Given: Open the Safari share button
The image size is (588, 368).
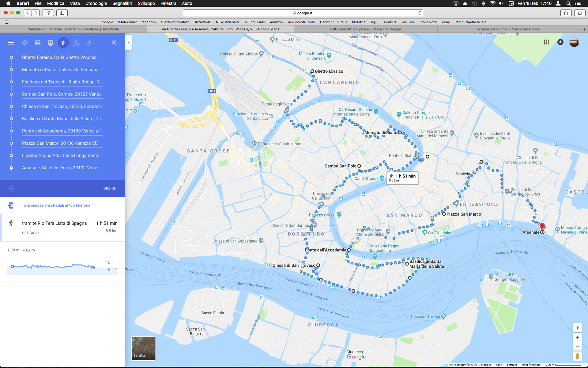Looking at the screenshot, I should coord(566,13).
